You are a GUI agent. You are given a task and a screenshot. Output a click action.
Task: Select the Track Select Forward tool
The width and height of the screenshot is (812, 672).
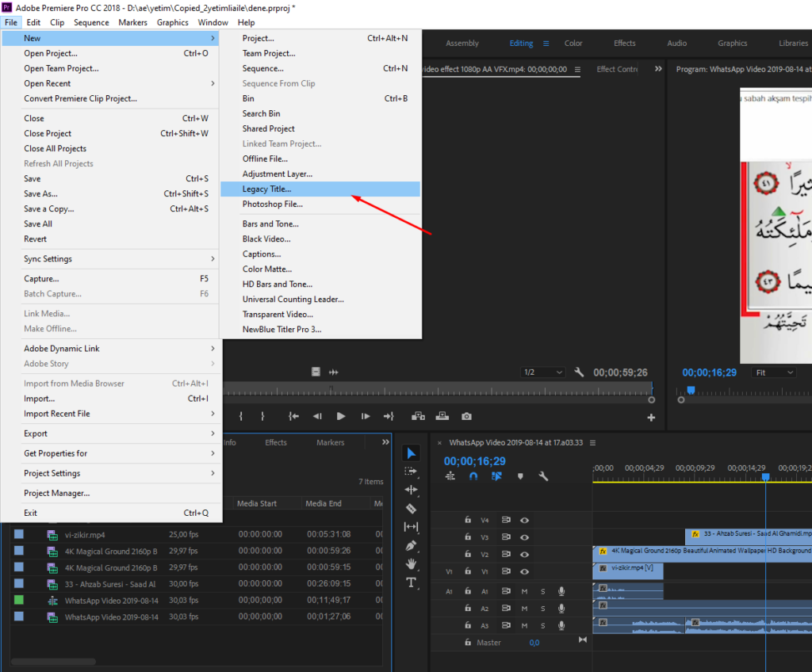412,472
